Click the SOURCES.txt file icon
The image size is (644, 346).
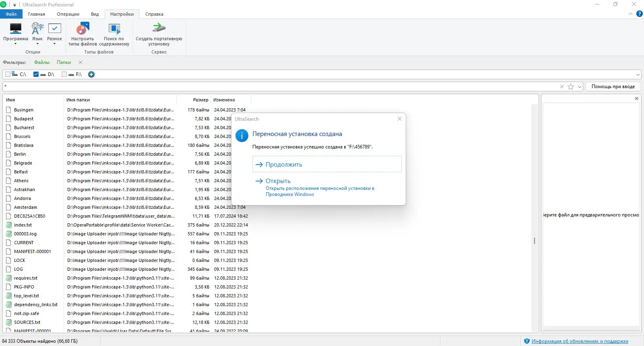coord(9,322)
